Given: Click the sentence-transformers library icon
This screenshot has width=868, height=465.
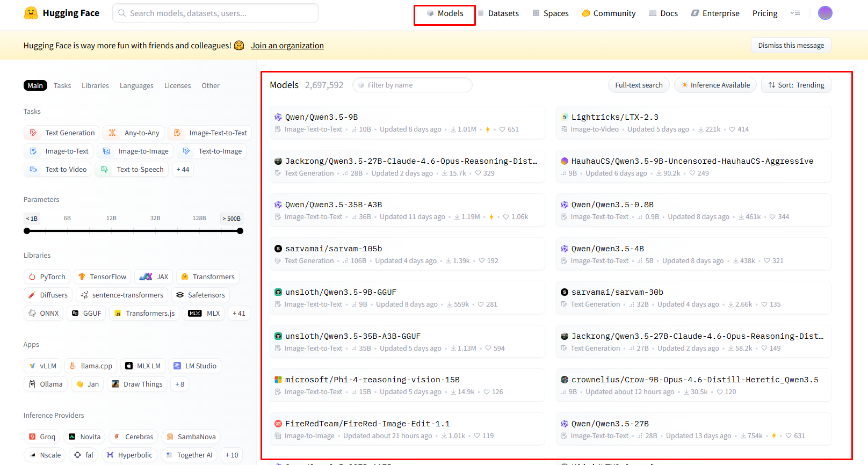Looking at the screenshot, I should click(x=84, y=295).
